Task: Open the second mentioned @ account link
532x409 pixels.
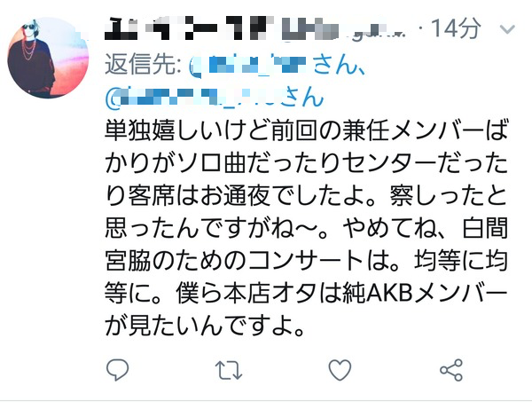Action: 193,96
